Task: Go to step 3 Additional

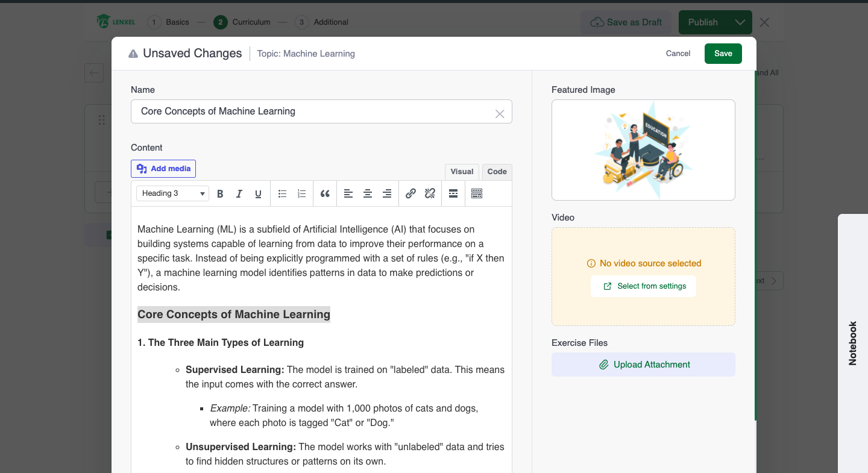Action: click(322, 22)
